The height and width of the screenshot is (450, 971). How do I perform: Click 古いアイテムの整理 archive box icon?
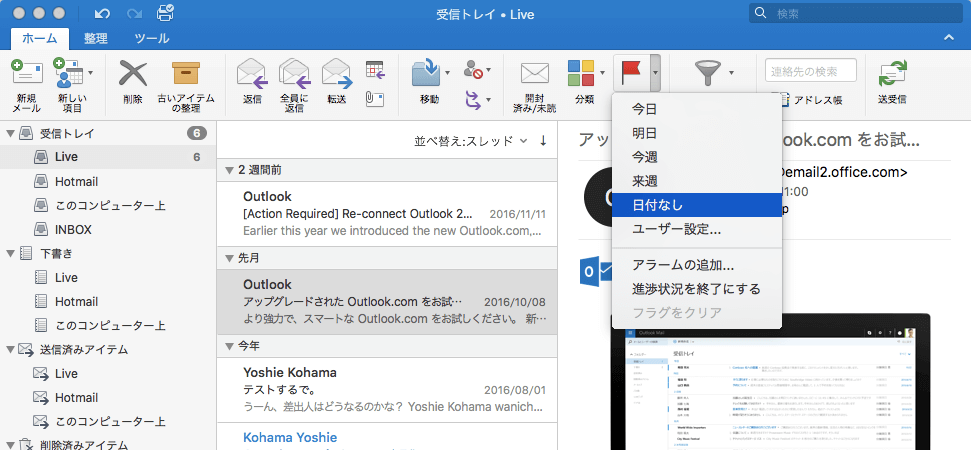point(186,74)
